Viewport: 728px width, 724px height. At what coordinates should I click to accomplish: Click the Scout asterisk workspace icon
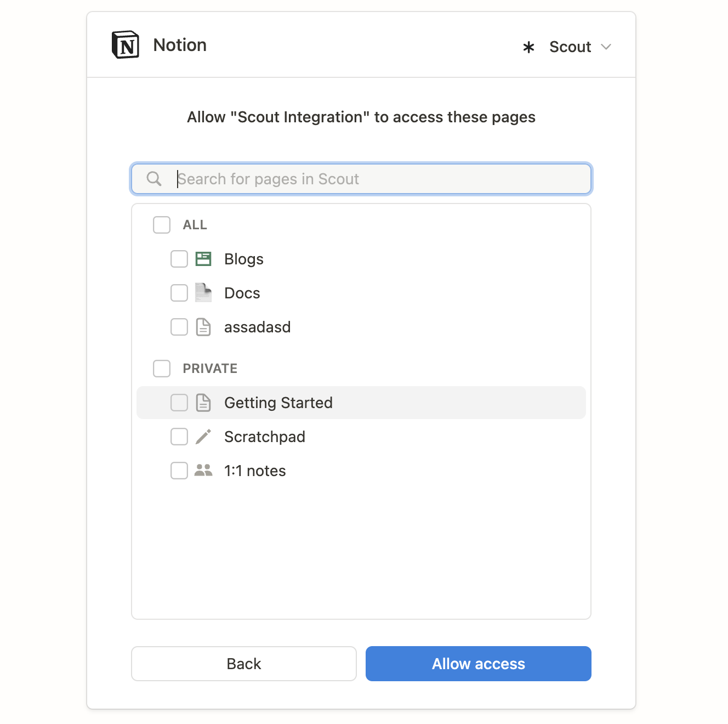(528, 47)
